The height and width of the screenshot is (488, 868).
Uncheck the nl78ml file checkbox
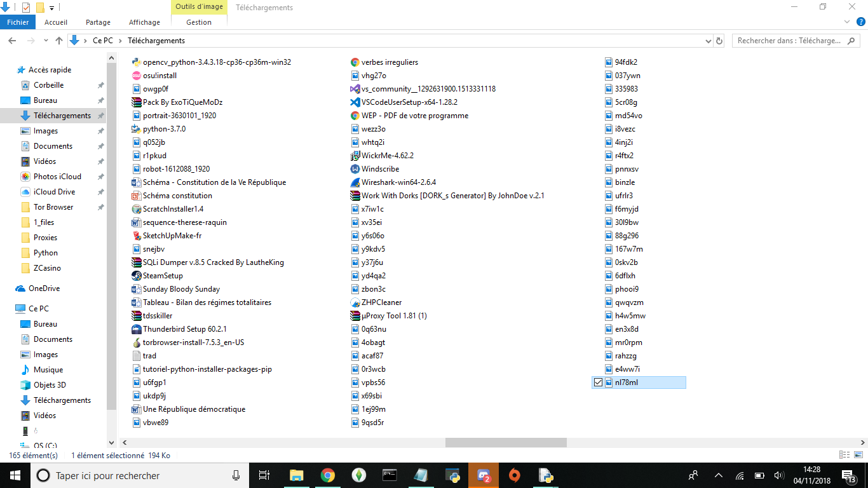pos(598,383)
